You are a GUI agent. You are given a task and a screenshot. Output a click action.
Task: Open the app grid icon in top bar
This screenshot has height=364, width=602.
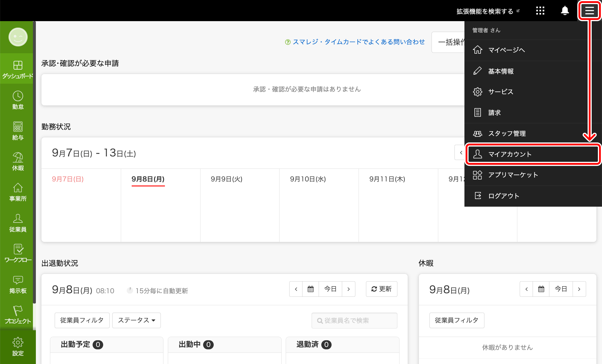540,11
